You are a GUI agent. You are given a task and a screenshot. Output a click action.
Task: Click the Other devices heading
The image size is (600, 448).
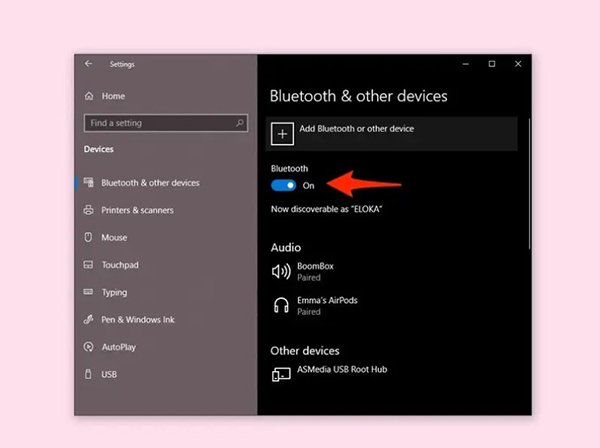305,350
